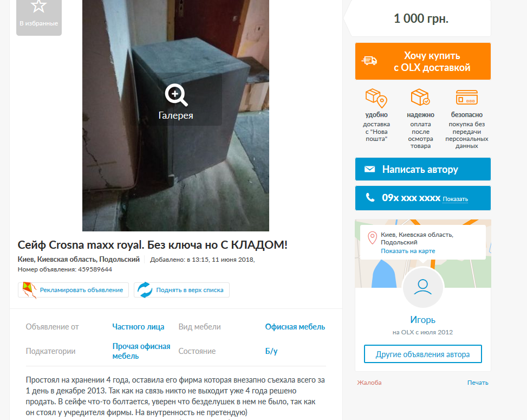Screen dimensions: 527x420
Task: Open the gallery magnifier icon
Action: [x=176, y=95]
